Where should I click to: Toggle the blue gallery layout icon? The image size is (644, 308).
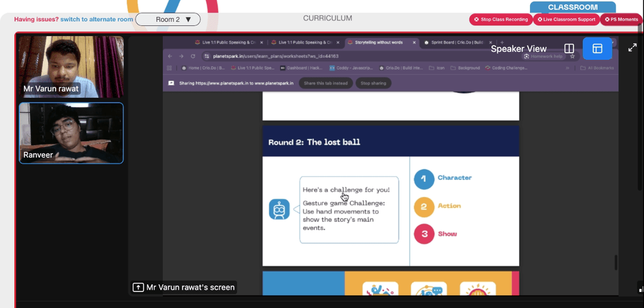point(597,49)
